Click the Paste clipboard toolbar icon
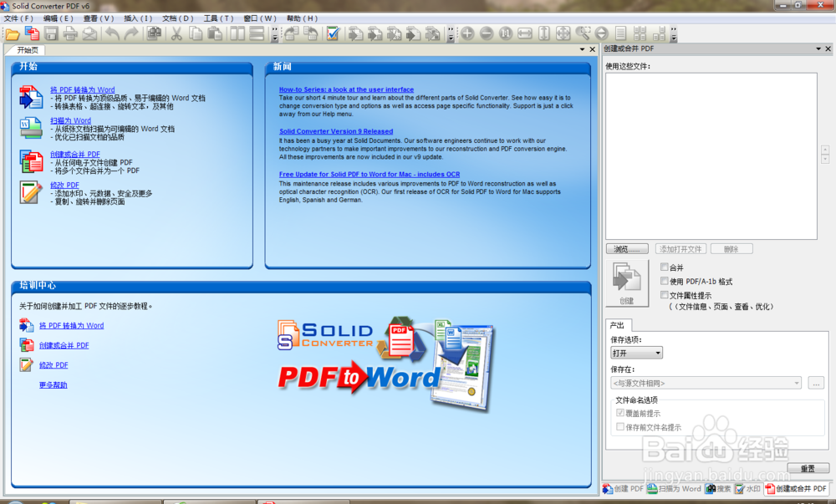 point(215,33)
